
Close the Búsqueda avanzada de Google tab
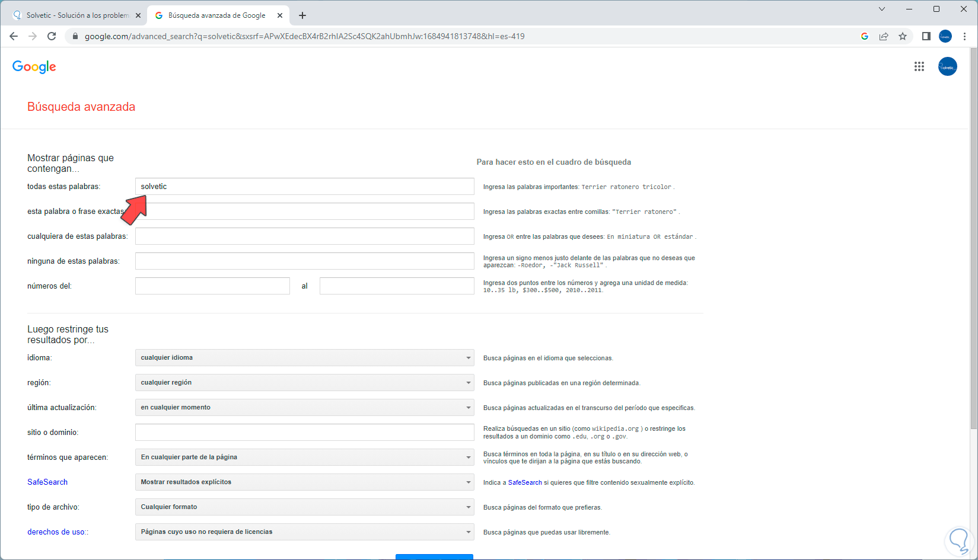click(x=280, y=15)
